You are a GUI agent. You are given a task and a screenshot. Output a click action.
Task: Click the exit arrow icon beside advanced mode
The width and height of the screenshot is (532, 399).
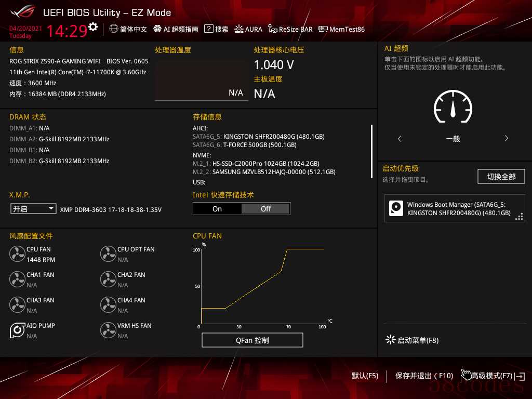[520, 376]
